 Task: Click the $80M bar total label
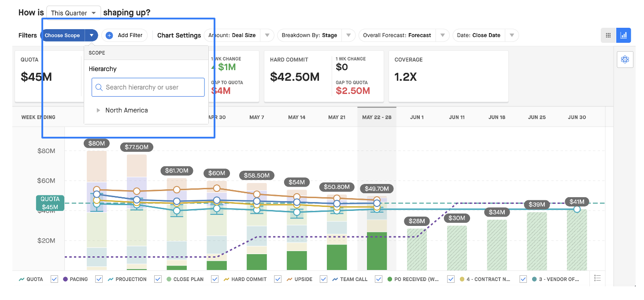96,143
